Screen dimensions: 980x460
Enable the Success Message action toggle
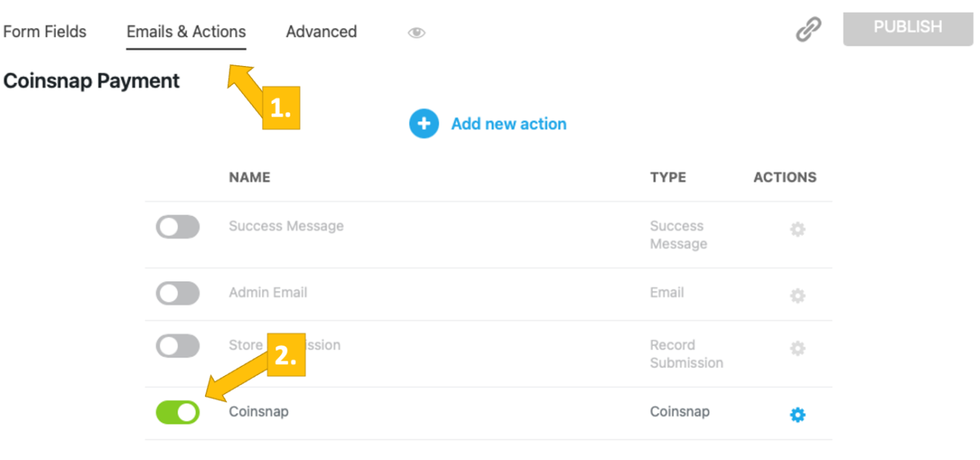[177, 227]
